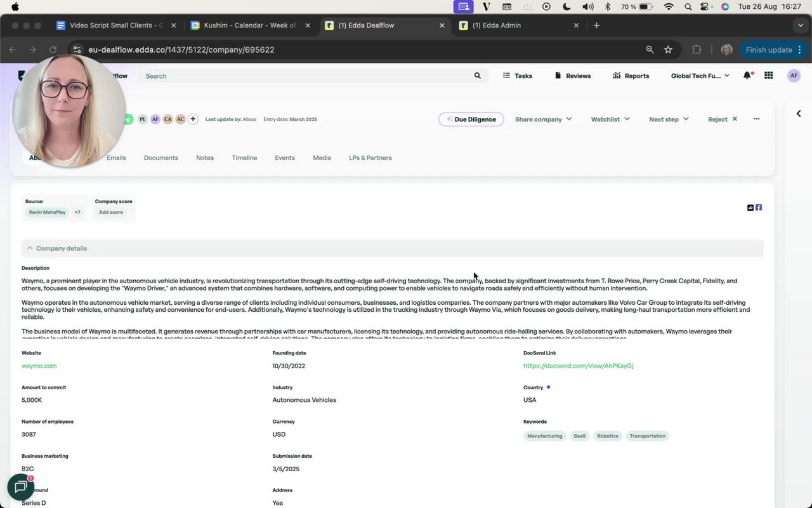Close the Edda Dealflow browser tab
Viewport: 812px width, 508px height.
tap(442, 25)
